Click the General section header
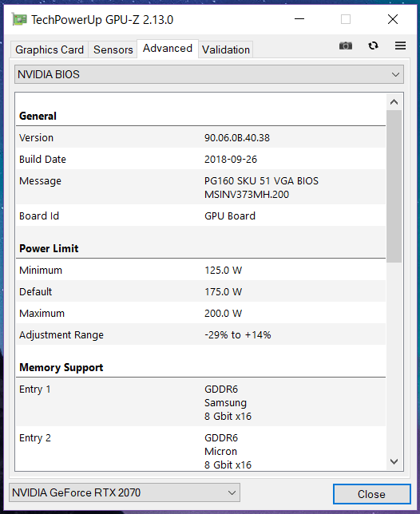The image size is (420, 514). coord(38,116)
